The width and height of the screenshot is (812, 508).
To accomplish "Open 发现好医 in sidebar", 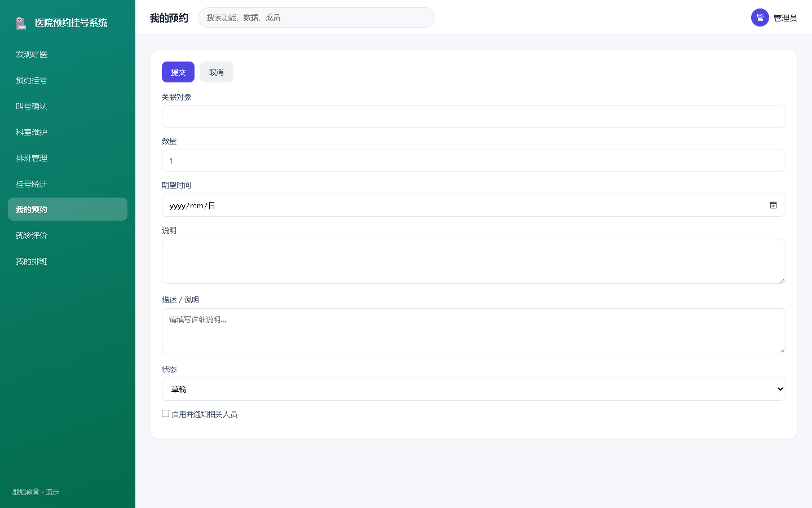I will [x=68, y=54].
